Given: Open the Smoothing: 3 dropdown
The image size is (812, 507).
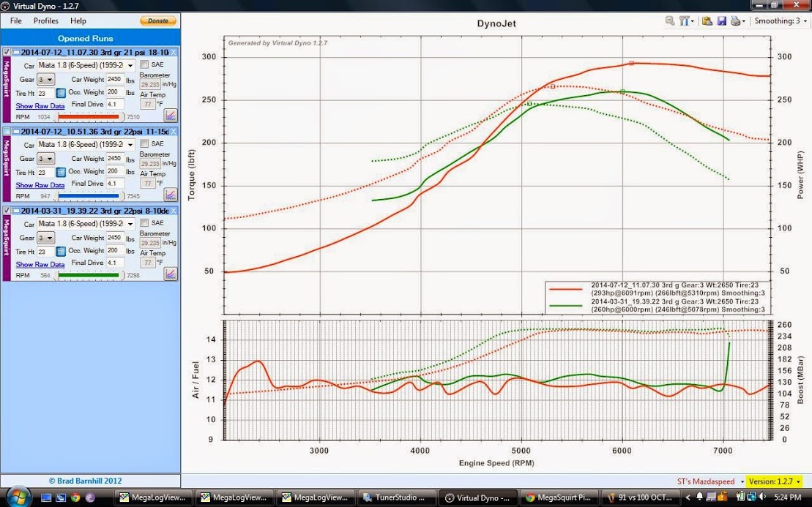Looking at the screenshot, I should (781, 21).
